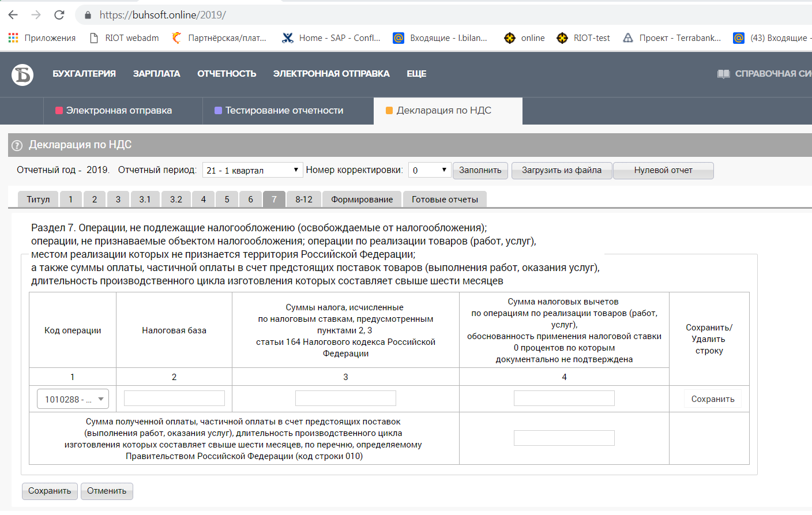Expand the Код операции 1010288 dropdown
Image resolution: width=812 pixels, height=515 pixels.
(73, 399)
